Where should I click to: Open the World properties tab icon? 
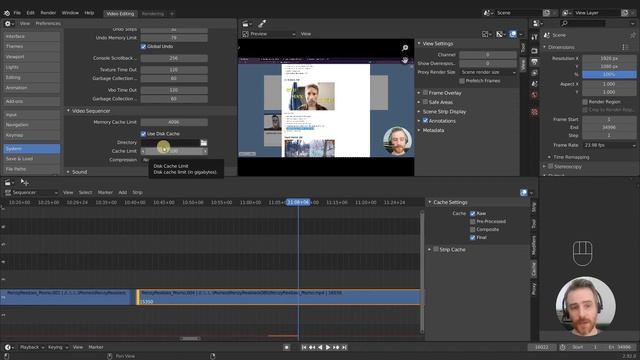[x=534, y=95]
